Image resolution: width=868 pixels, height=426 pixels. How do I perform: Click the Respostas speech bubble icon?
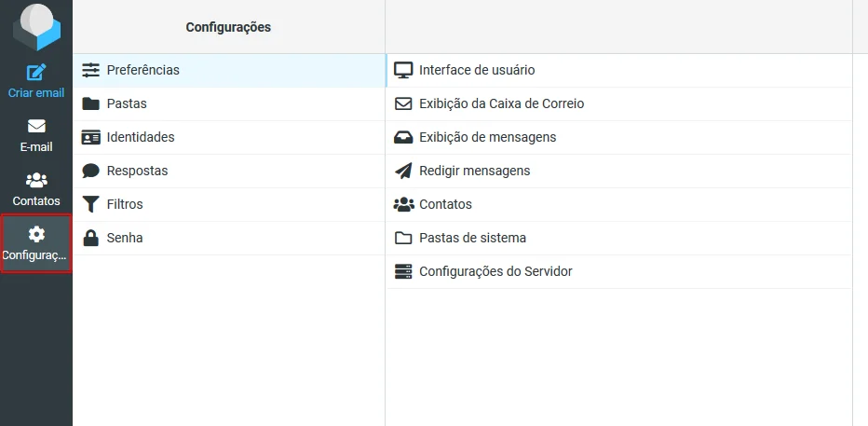(x=90, y=171)
